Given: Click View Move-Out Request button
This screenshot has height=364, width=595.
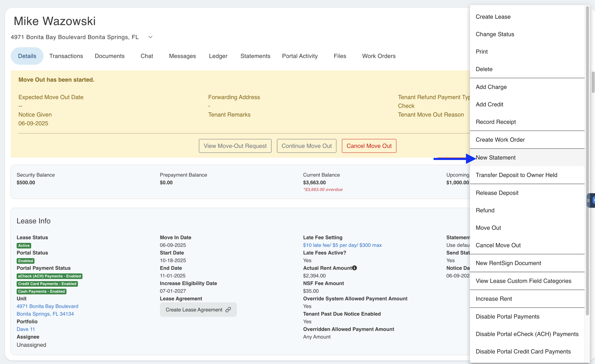Looking at the screenshot, I should [x=235, y=146].
